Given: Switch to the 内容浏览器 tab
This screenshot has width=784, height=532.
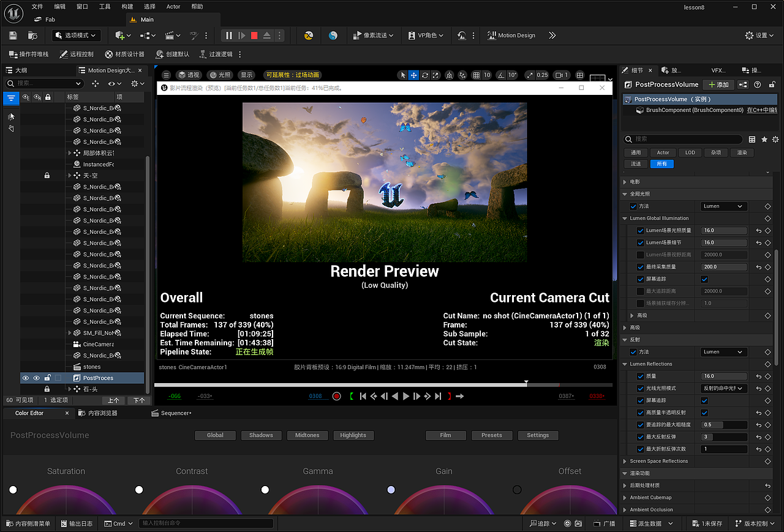Looking at the screenshot, I should (98, 413).
